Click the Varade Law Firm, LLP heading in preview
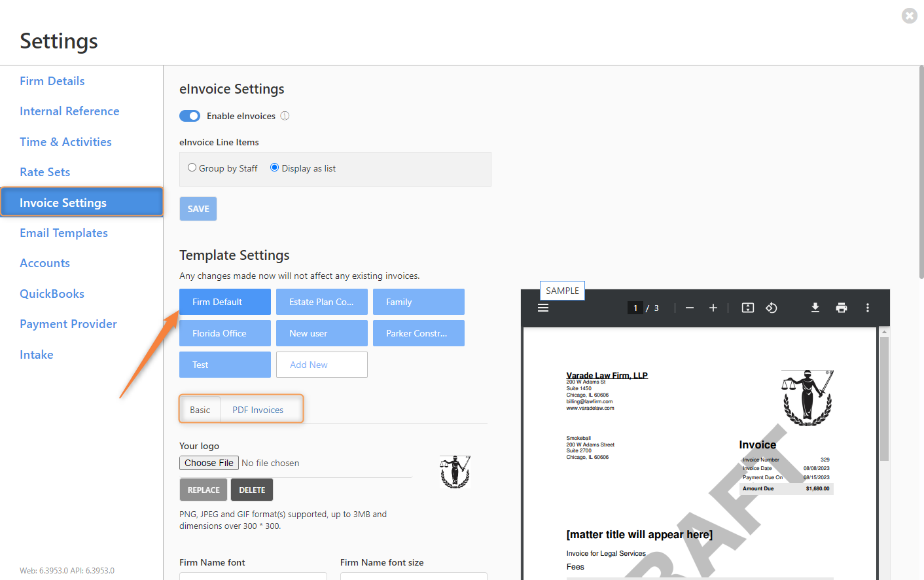 (x=607, y=375)
